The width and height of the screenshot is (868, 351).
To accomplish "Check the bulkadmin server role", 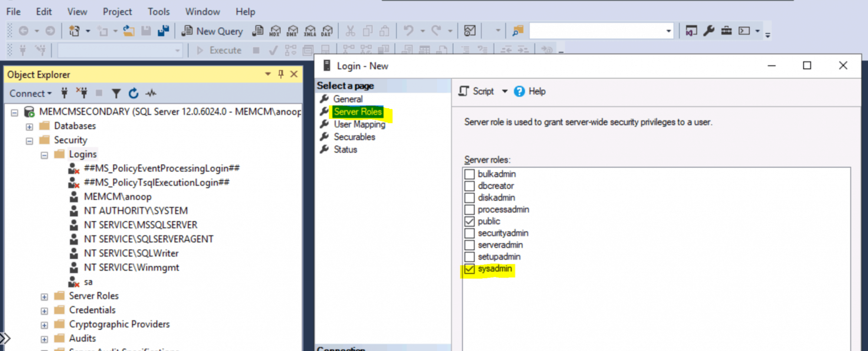I will coord(469,174).
